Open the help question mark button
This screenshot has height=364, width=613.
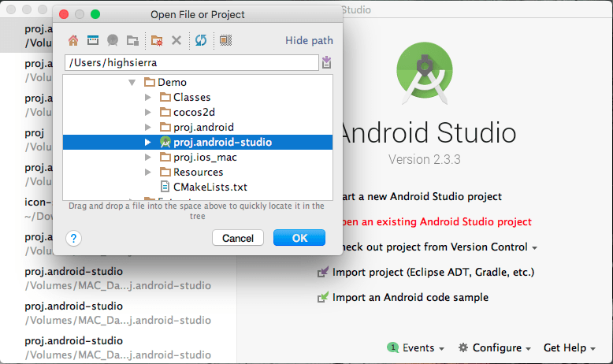[73, 238]
